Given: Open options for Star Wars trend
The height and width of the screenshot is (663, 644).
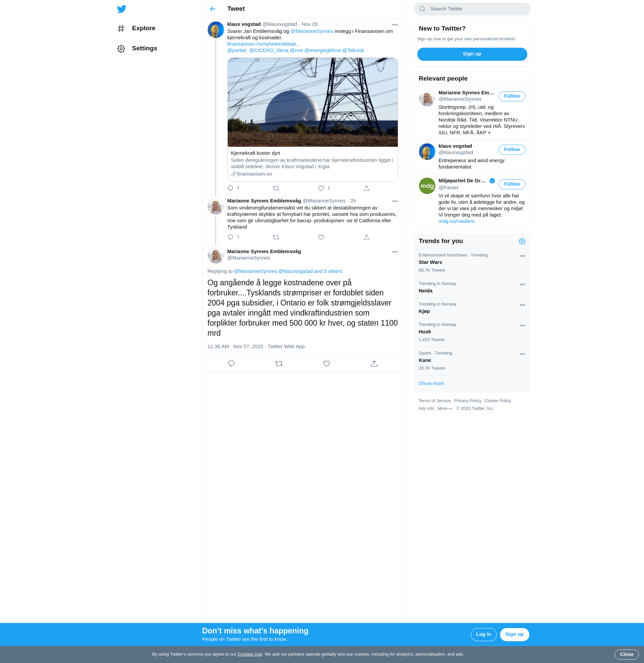Looking at the screenshot, I should (x=522, y=256).
